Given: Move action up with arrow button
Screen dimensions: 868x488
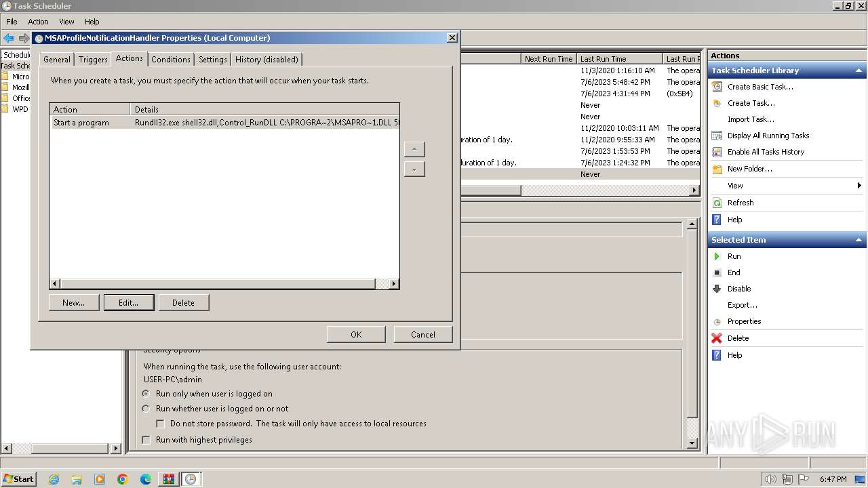Looking at the screenshot, I should tap(414, 149).
